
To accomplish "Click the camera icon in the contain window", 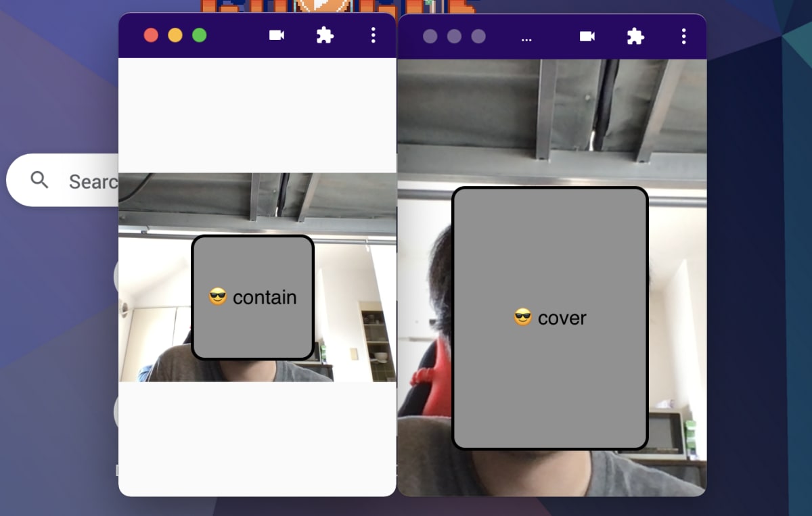I will click(277, 35).
